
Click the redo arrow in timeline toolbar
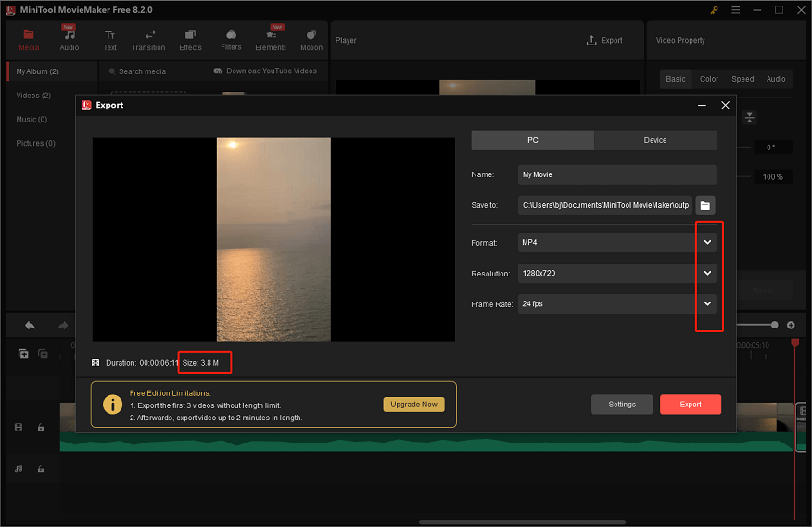pos(63,326)
